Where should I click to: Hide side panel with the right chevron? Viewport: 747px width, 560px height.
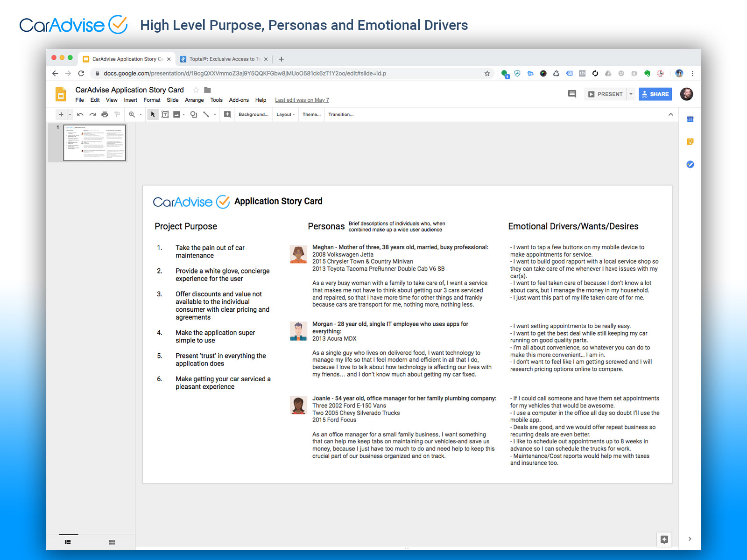click(x=690, y=539)
